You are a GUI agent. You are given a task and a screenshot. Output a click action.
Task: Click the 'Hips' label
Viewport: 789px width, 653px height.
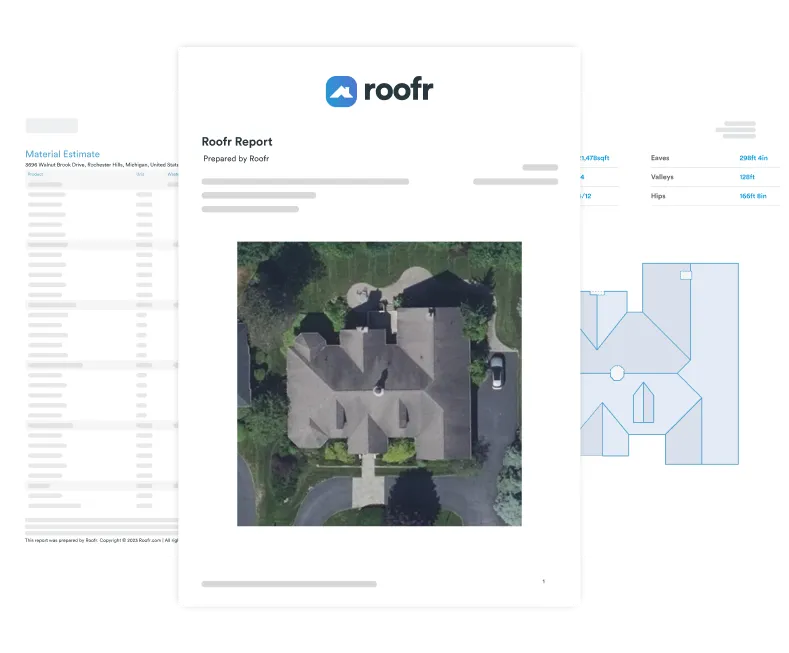[658, 196]
